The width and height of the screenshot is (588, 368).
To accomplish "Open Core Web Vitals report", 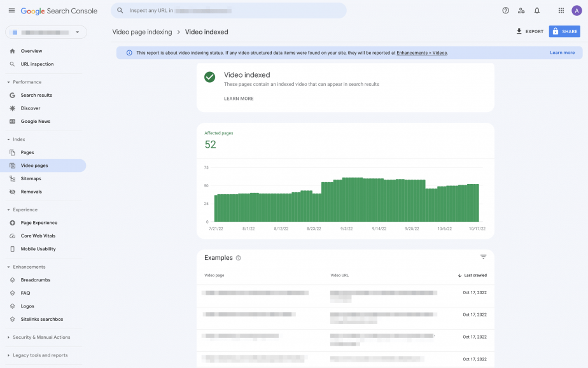I will click(x=38, y=236).
